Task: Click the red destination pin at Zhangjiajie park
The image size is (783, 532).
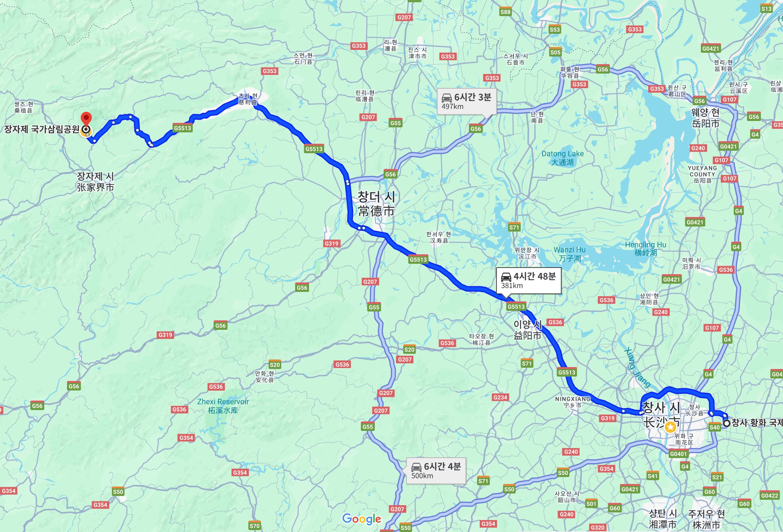Action: [x=87, y=120]
